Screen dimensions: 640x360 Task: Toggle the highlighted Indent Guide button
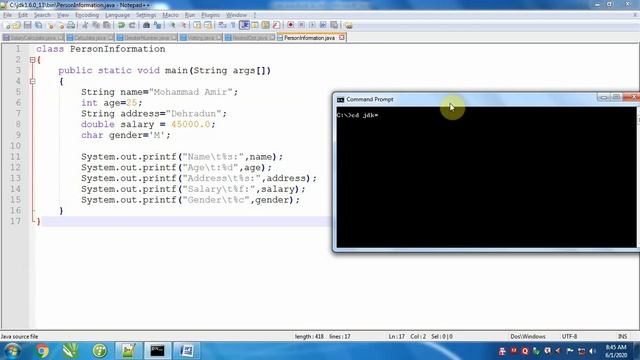click(x=244, y=25)
